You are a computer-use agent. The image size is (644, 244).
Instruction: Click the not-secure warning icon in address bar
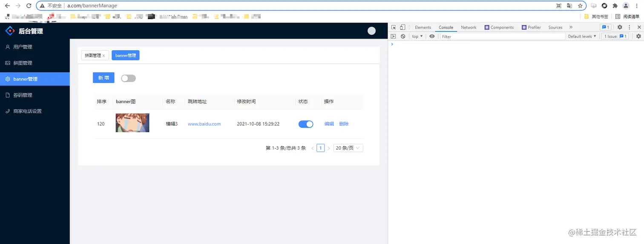click(42, 6)
